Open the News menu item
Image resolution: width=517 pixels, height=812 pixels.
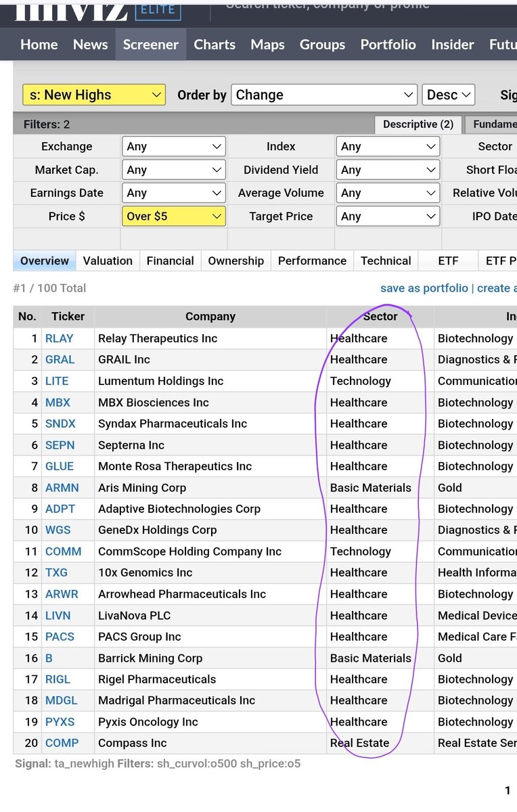coord(91,45)
